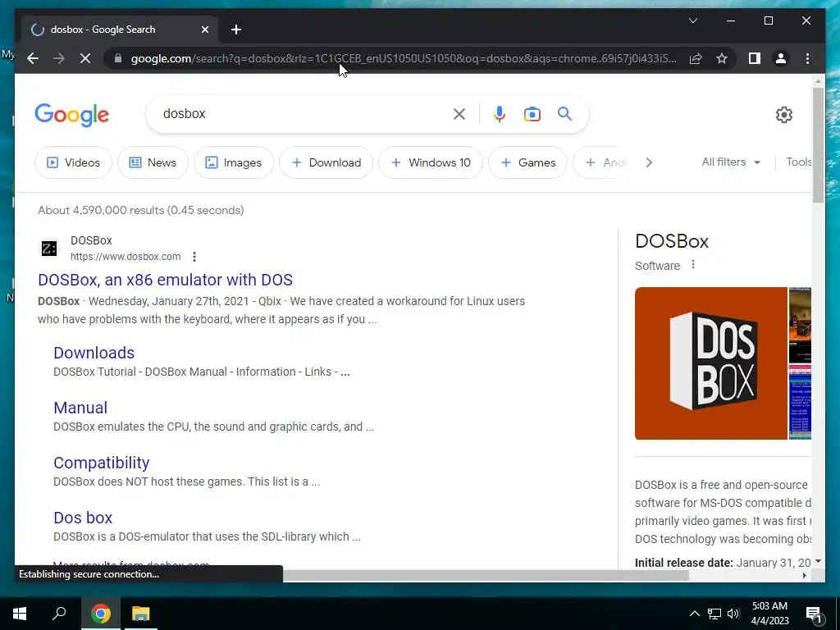840x630 pixels.
Task: Open Chrome three-dot menu
Action: (807, 58)
